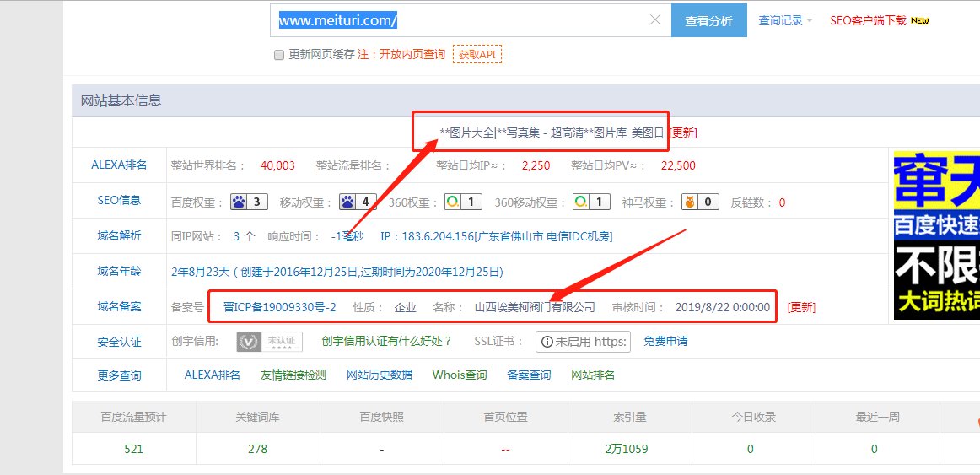980x475 pixels.
Task: Click 更新 link next to site title
Action: [x=682, y=132]
